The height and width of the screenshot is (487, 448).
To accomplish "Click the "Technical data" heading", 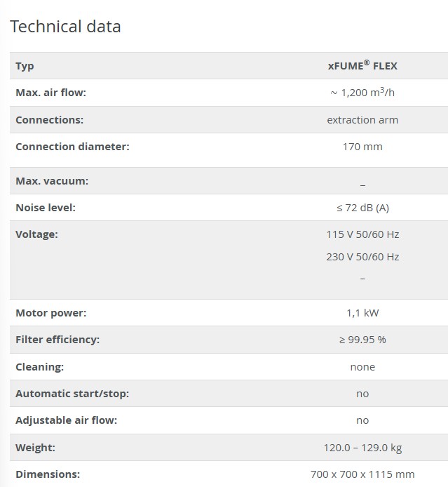I will pos(65,27).
